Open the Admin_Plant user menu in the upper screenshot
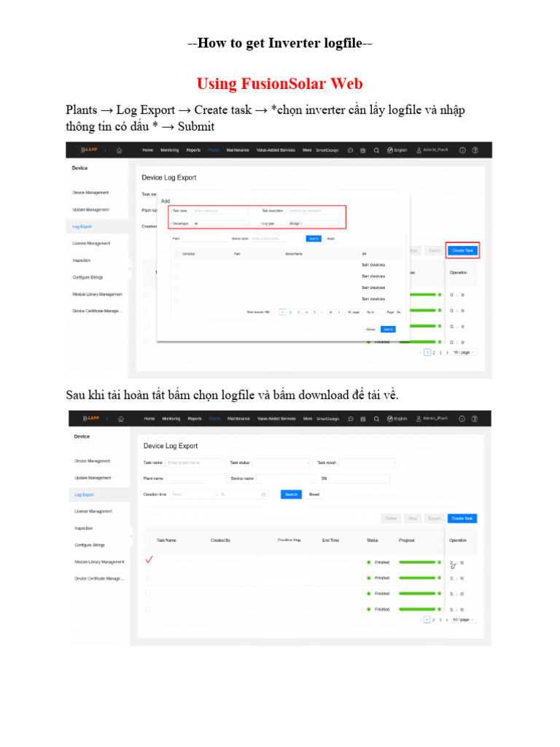This screenshot has width=560, height=747. (x=432, y=150)
